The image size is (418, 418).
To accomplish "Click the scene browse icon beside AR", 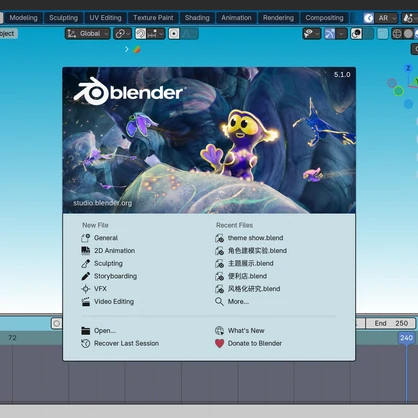I will click(369, 18).
